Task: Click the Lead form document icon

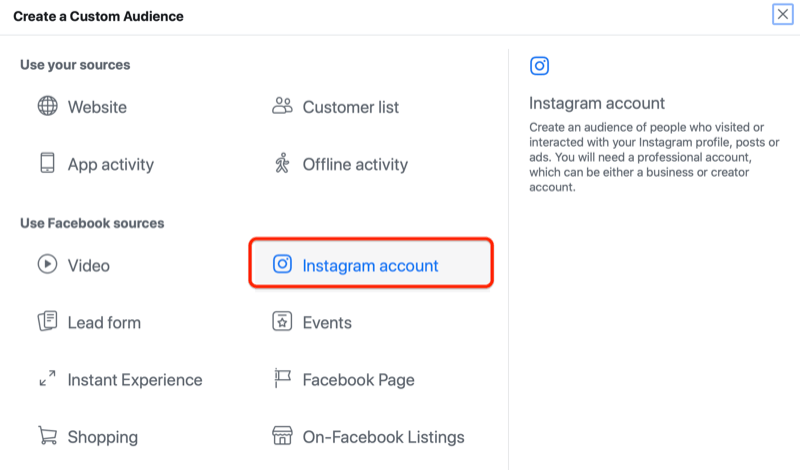Action: [x=47, y=322]
